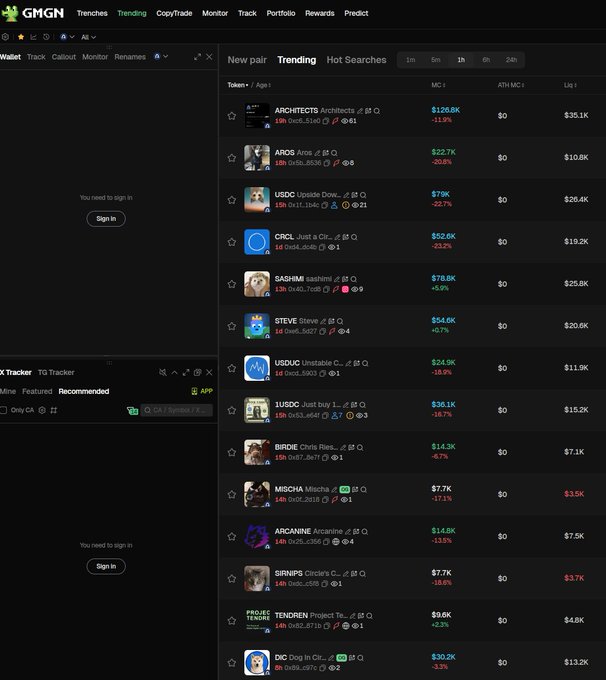The image size is (606, 680).
Task: Click the GMGN frog logo
Action: coord(10,13)
